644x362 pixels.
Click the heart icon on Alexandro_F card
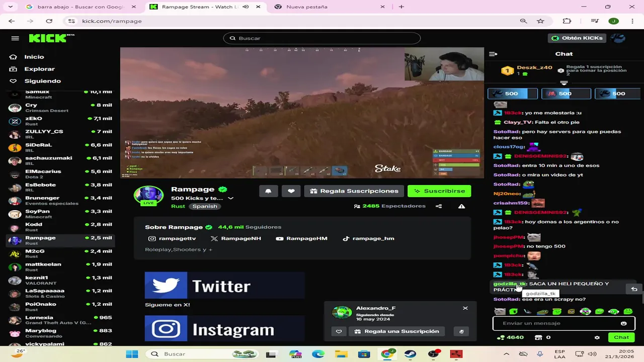click(x=339, y=331)
